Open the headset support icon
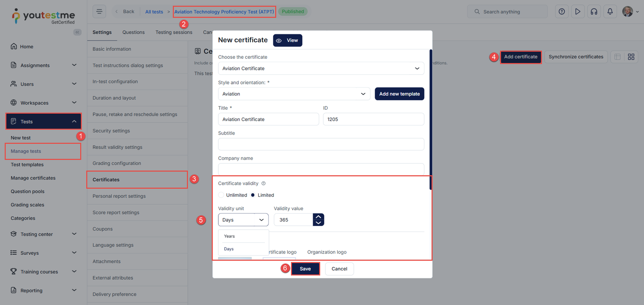644x305 pixels. coord(594,12)
